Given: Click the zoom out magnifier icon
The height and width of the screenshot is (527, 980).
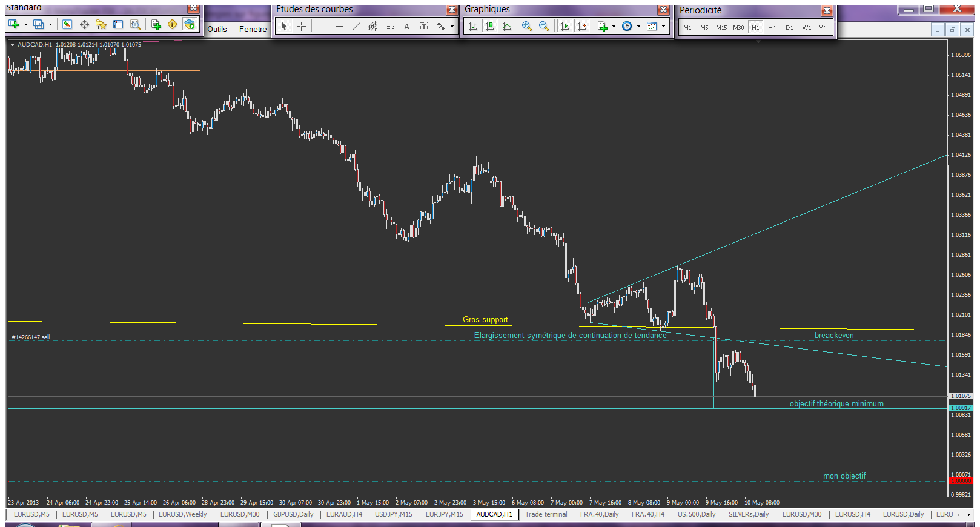Looking at the screenshot, I should point(543,26).
